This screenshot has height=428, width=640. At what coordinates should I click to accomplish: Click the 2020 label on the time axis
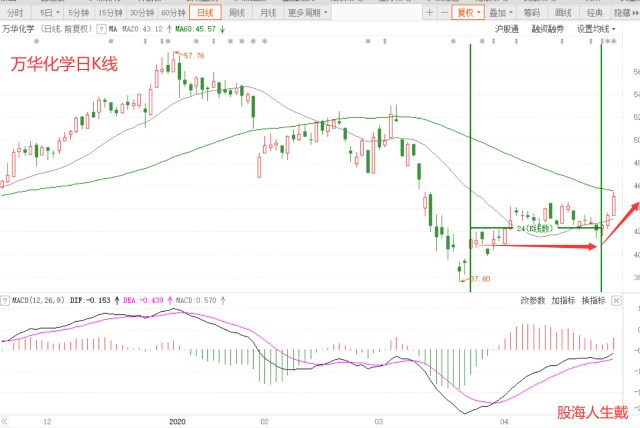[178, 421]
